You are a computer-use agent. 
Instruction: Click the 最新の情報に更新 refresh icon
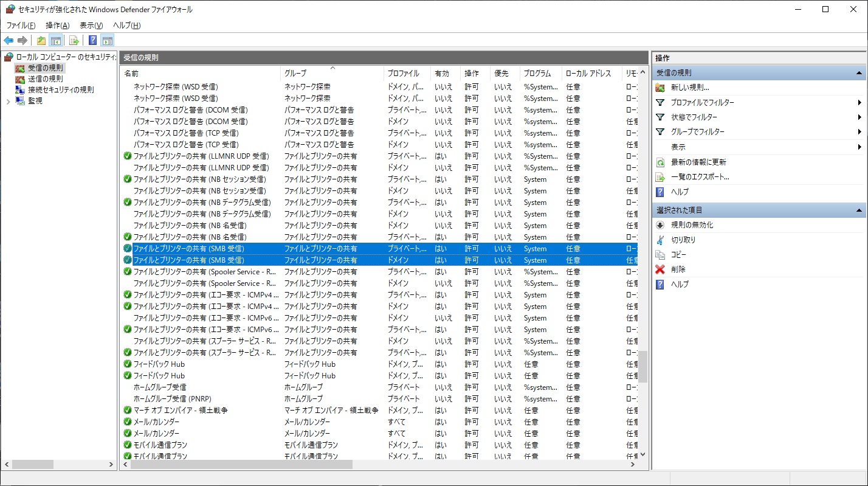pos(660,162)
